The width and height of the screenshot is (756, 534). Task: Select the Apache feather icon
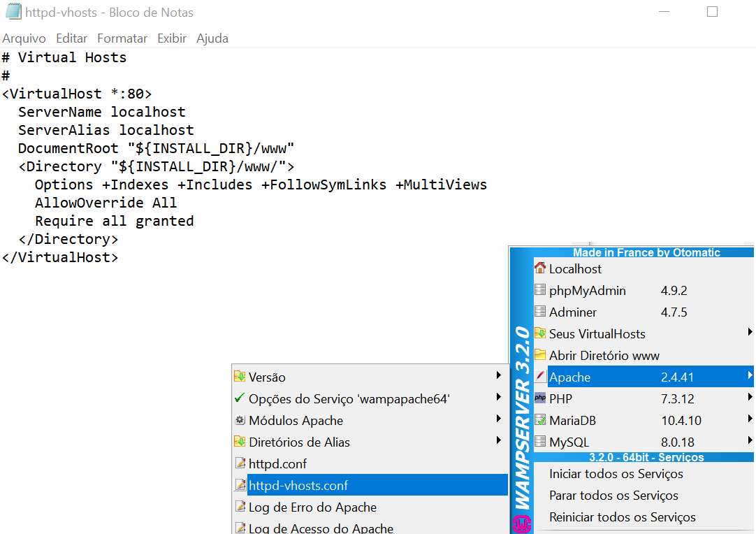pyautogui.click(x=539, y=377)
